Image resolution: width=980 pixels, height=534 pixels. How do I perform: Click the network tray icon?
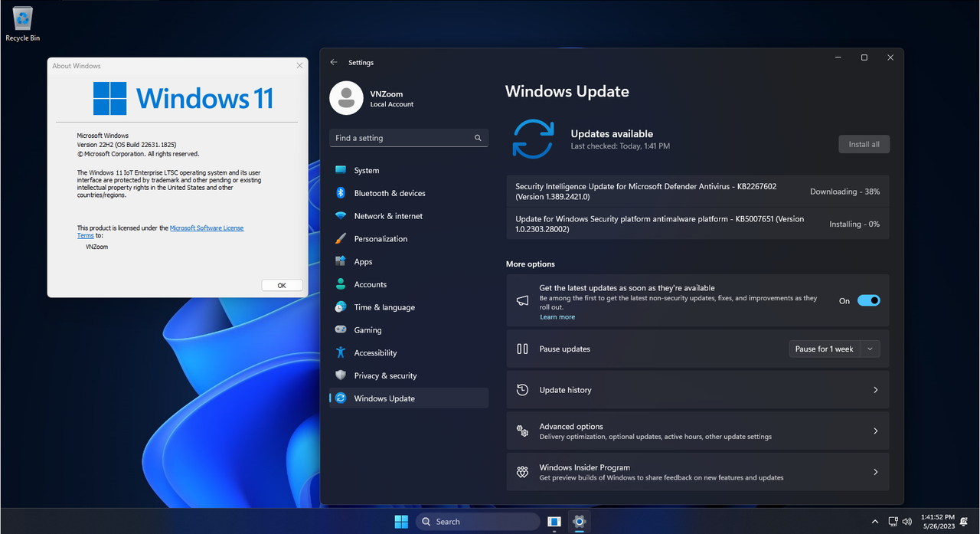pyautogui.click(x=891, y=522)
